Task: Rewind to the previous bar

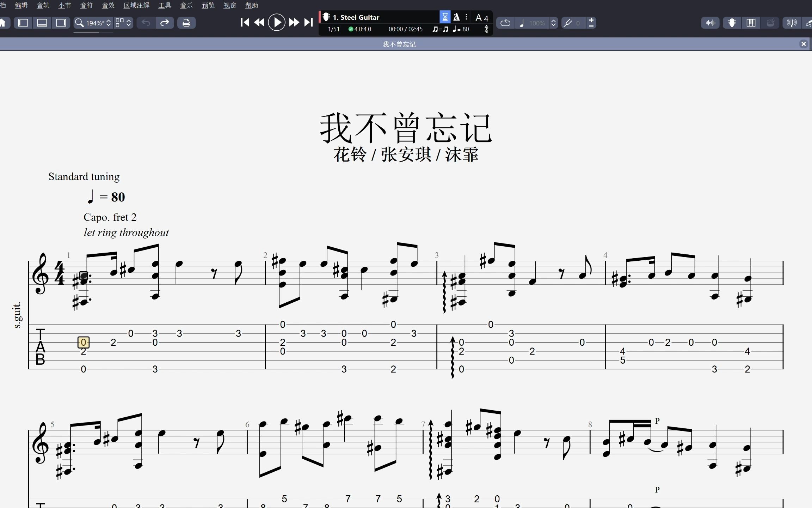Action: pos(259,23)
